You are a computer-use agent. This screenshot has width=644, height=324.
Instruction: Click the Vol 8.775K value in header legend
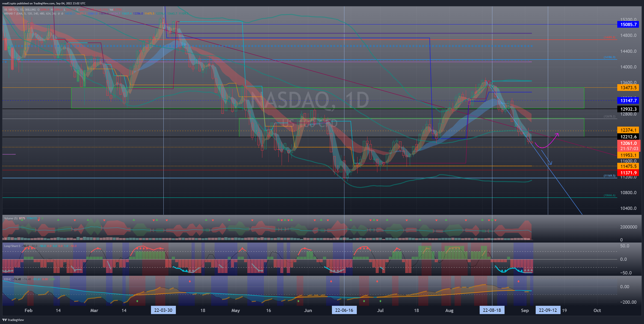115,9
